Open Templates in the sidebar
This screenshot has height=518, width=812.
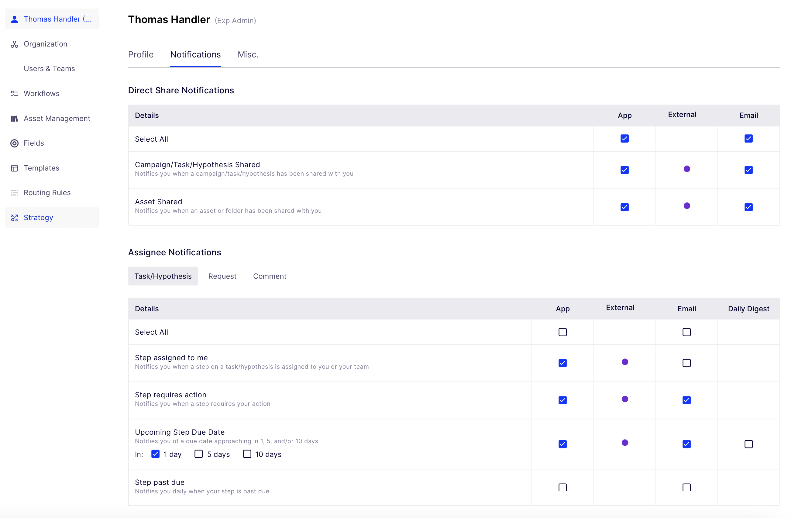click(52, 168)
